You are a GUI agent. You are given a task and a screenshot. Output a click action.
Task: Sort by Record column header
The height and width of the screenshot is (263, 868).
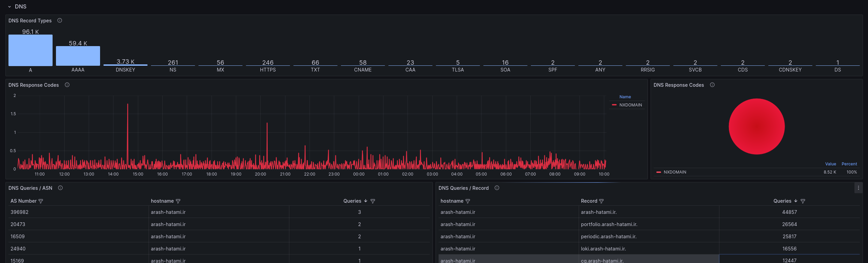point(589,201)
